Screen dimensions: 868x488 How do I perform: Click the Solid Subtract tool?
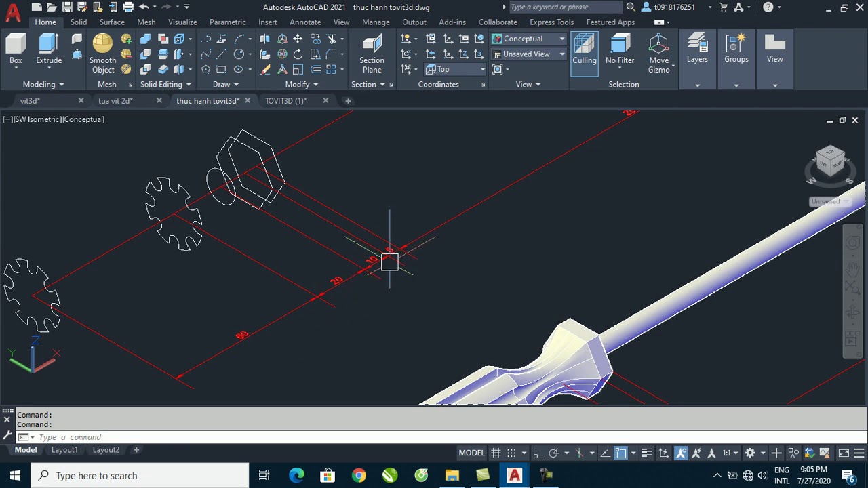pos(145,54)
